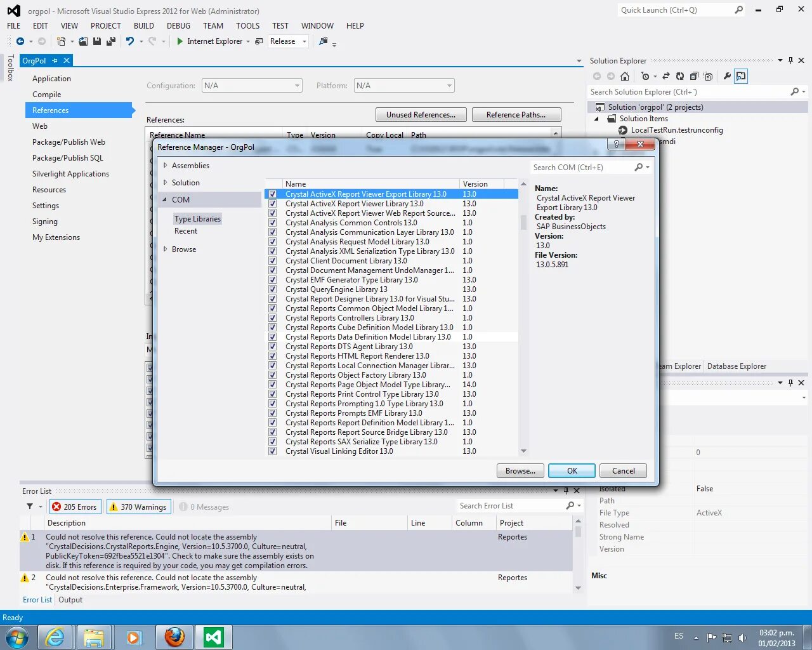Click the Show All Files icon
The image size is (812, 650).
[709, 76]
